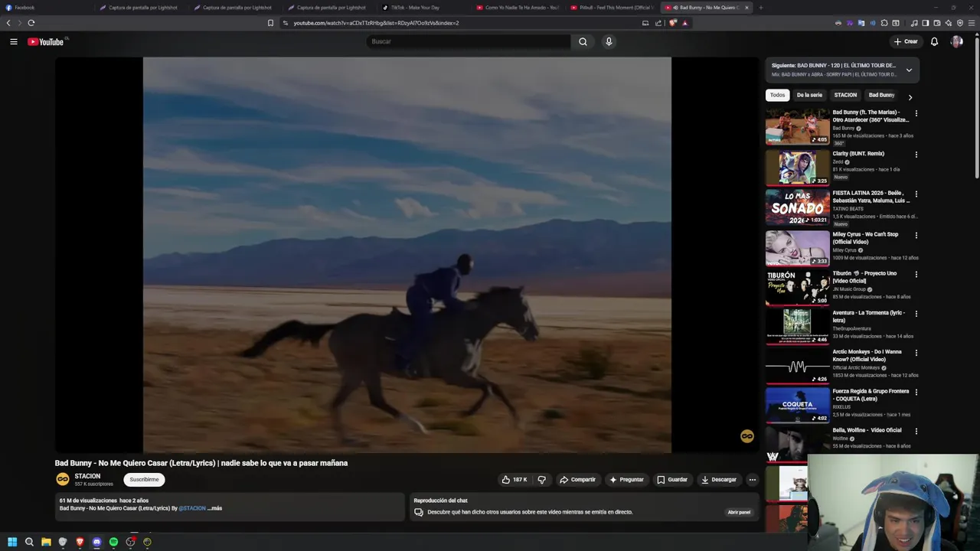
Task: Open Spotify from the taskbar
Action: pos(113,542)
